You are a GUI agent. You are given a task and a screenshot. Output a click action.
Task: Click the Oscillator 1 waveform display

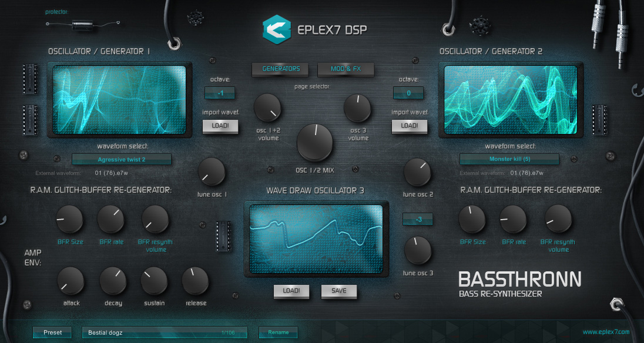tap(119, 100)
